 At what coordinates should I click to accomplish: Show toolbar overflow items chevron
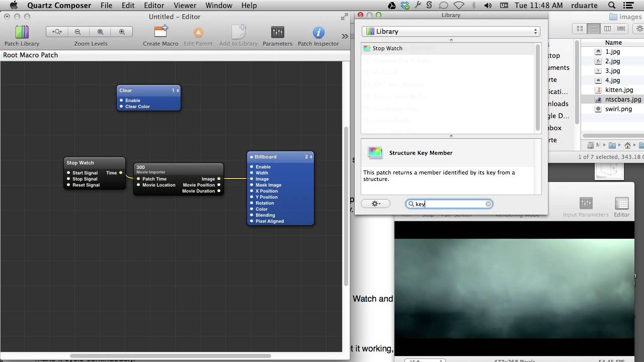click(x=345, y=36)
